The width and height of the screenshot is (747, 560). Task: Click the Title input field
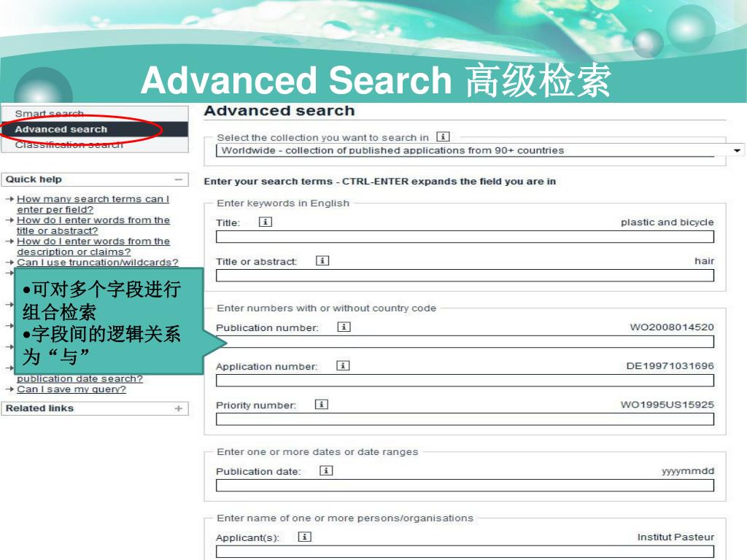click(465, 237)
